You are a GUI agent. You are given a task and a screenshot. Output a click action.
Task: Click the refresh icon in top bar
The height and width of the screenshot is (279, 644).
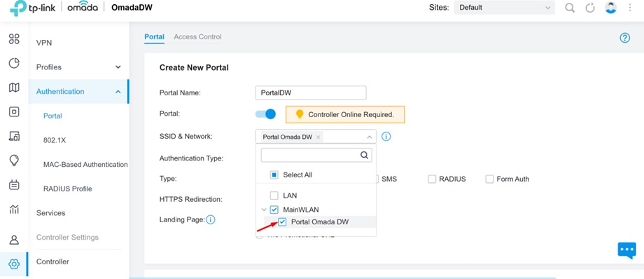pyautogui.click(x=590, y=8)
